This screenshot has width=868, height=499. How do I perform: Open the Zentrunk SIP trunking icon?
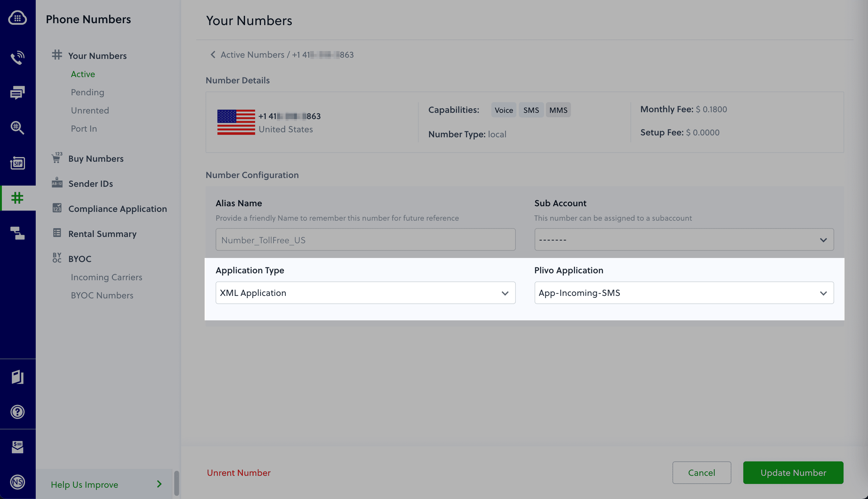[18, 164]
